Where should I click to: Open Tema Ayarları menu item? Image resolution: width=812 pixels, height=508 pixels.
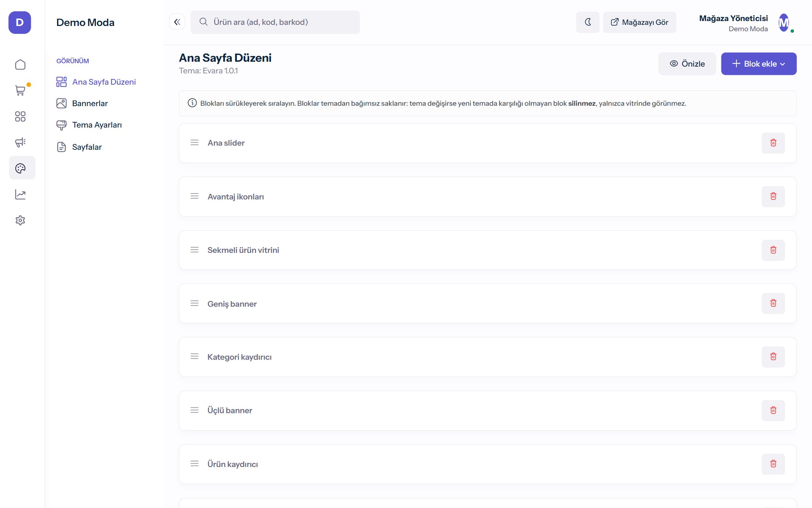(x=89, y=125)
